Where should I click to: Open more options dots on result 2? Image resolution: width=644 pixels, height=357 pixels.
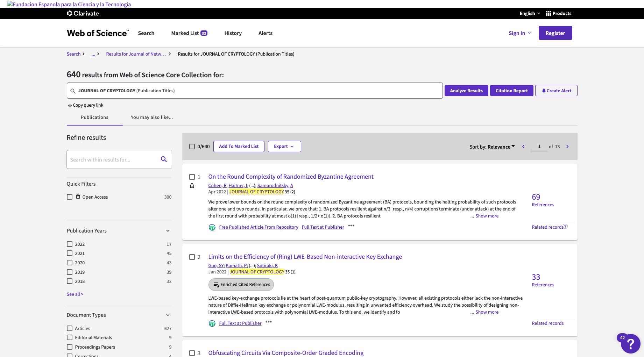(x=269, y=322)
